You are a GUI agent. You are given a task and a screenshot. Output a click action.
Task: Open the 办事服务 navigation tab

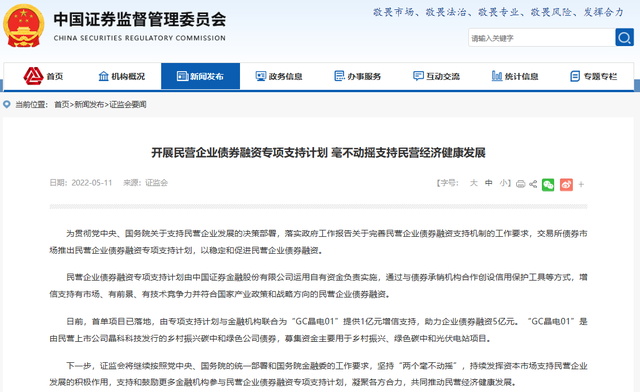(x=358, y=76)
